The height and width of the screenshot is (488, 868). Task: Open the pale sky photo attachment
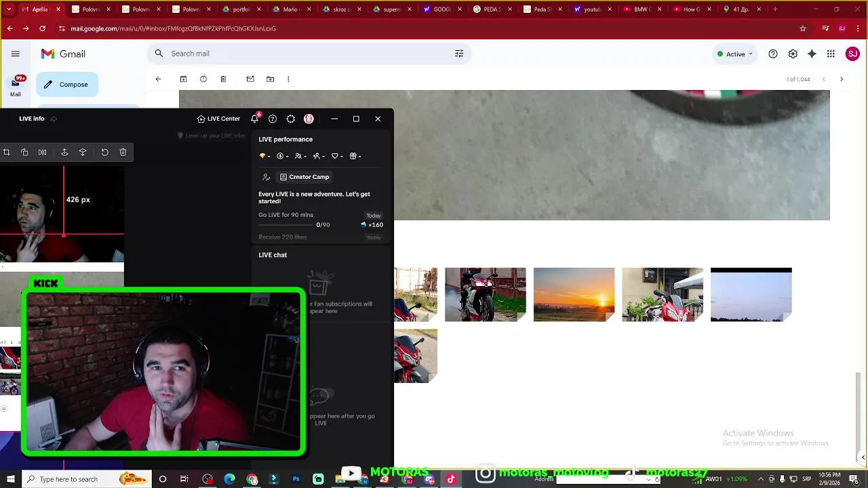coord(751,294)
